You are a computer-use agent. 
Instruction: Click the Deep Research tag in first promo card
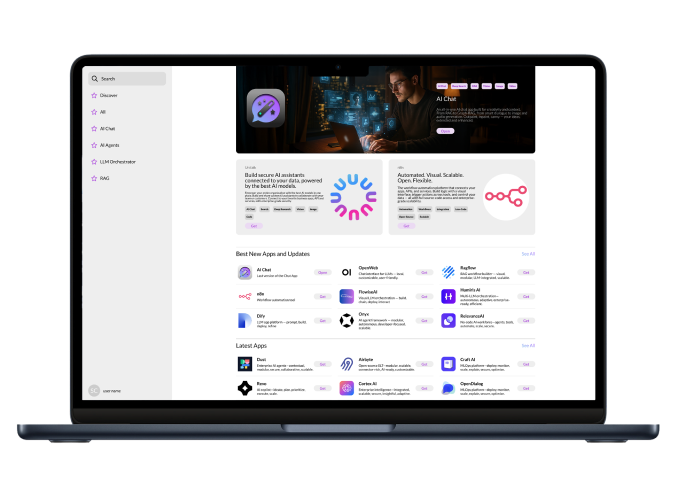[x=282, y=209]
